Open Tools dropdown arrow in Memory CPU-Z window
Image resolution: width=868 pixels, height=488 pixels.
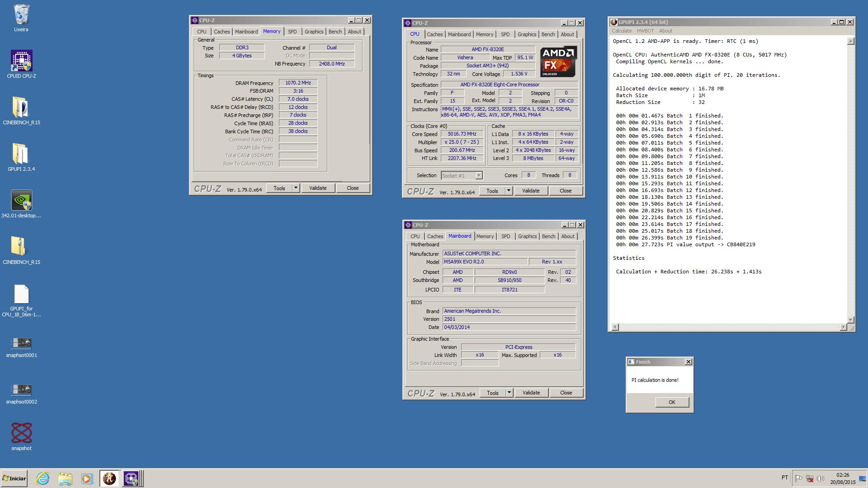point(296,188)
